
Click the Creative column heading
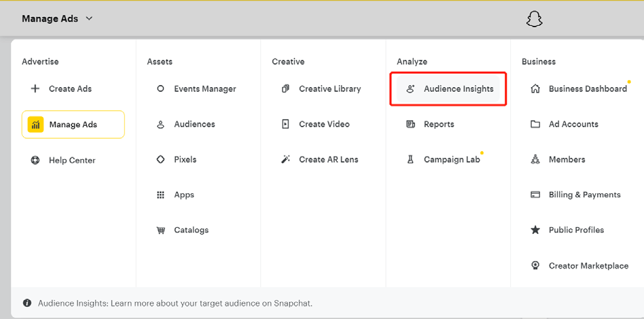[288, 62]
